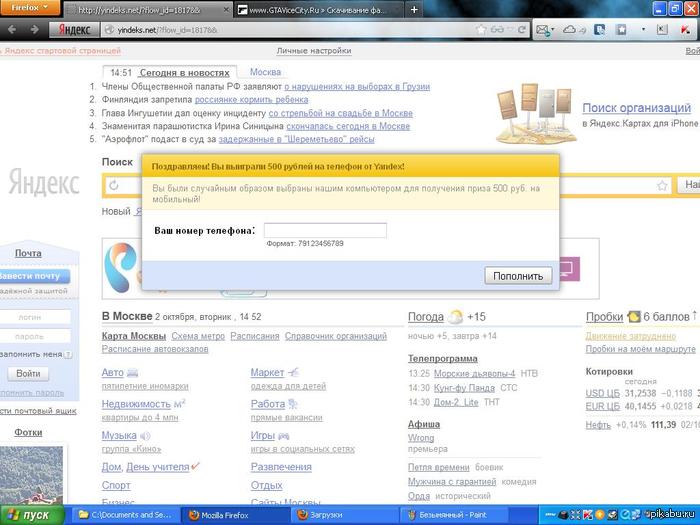700x525 pixels.
Task: Click the grey K toolbar icon
Action: (x=662, y=30)
